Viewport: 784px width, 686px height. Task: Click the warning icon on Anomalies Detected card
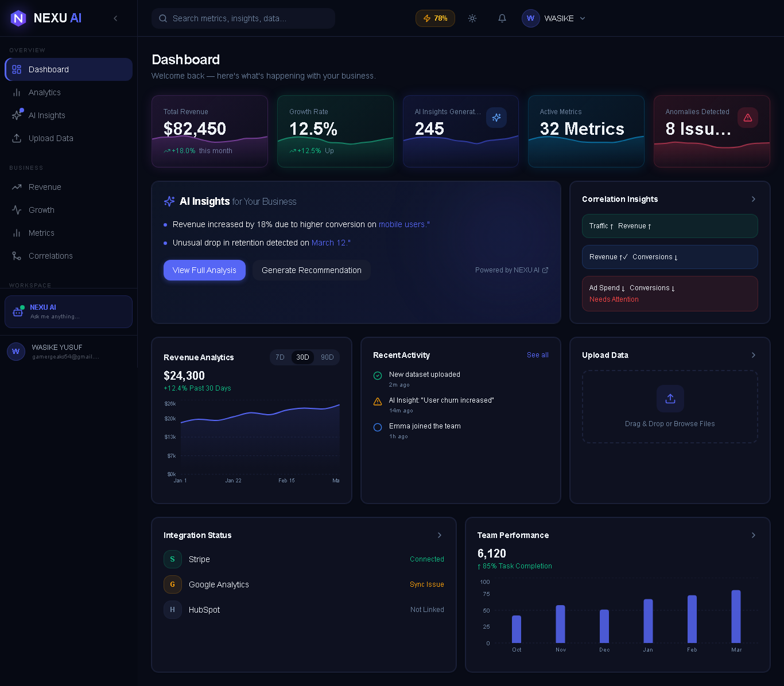click(748, 118)
